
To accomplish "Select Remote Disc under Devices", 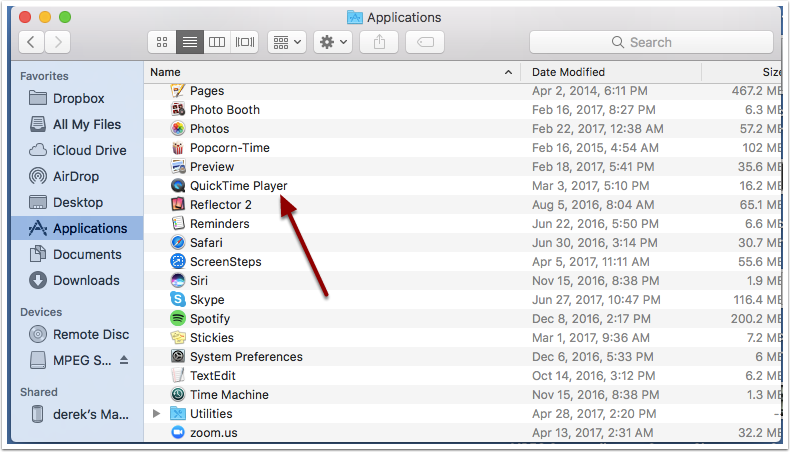I will coord(77,334).
